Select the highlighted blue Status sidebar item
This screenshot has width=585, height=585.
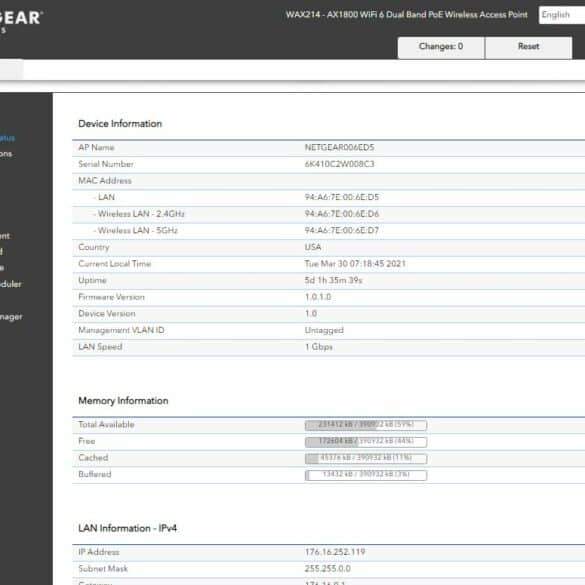7,138
